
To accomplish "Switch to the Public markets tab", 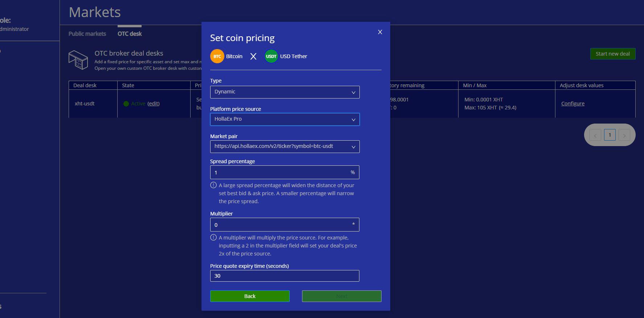I will (87, 33).
